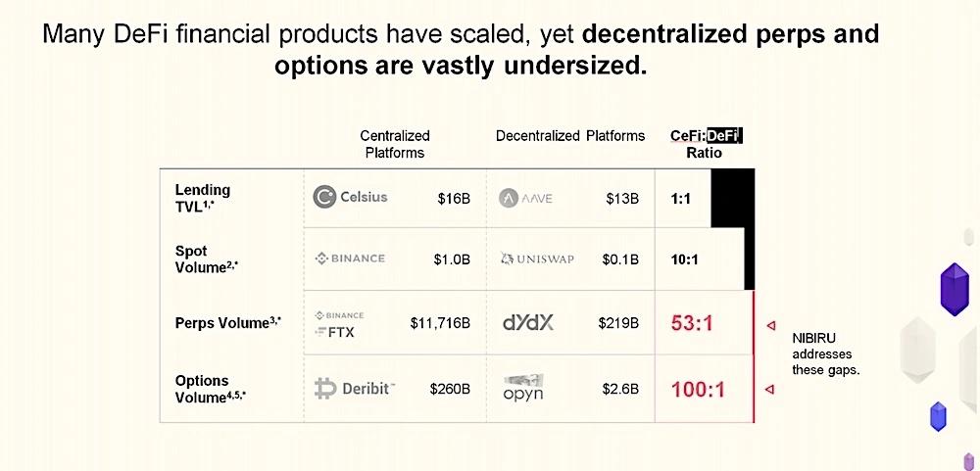Select the Binance logo in Spot Volume row

[x=350, y=259]
